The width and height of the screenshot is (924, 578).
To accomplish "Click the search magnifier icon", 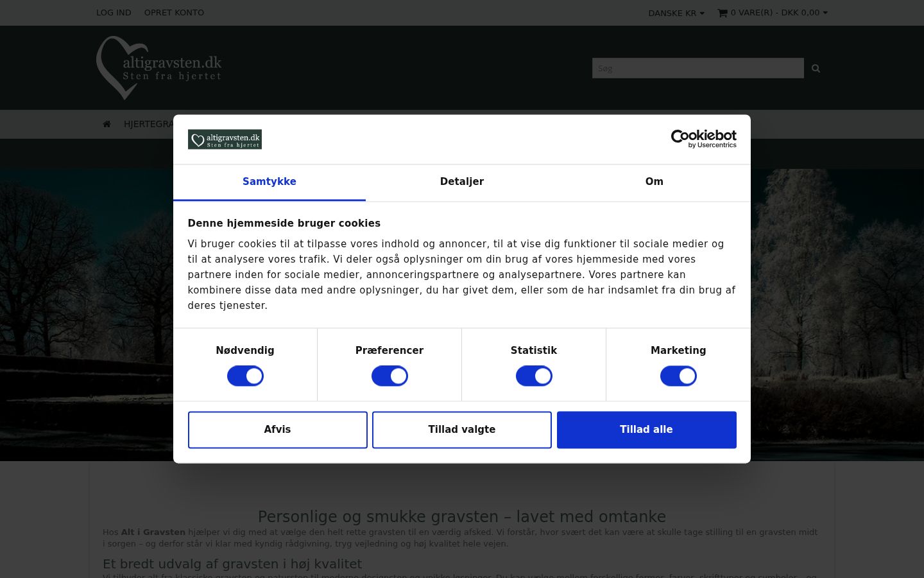I will [816, 68].
